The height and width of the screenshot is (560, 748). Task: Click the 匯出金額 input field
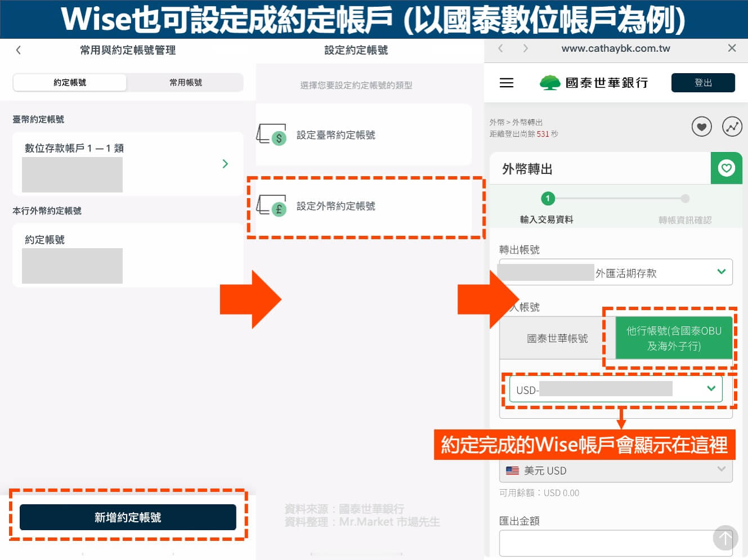(x=616, y=543)
